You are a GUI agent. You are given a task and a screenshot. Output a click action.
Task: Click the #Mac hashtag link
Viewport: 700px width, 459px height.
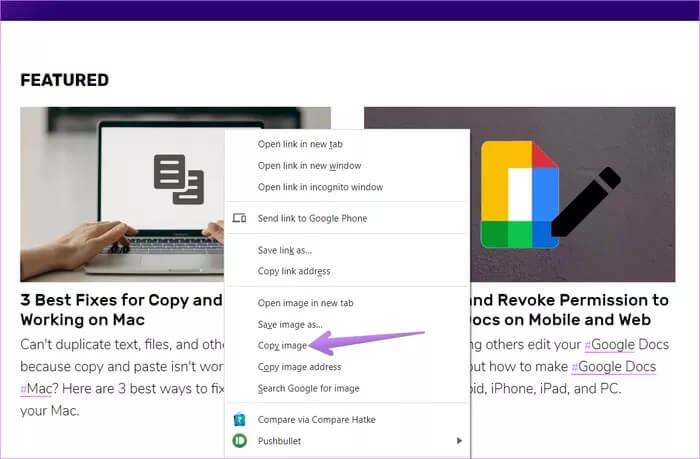[36, 388]
